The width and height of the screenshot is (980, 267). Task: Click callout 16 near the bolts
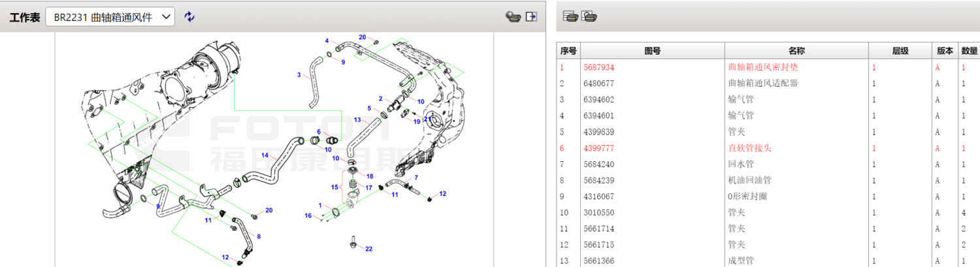pyautogui.click(x=308, y=215)
